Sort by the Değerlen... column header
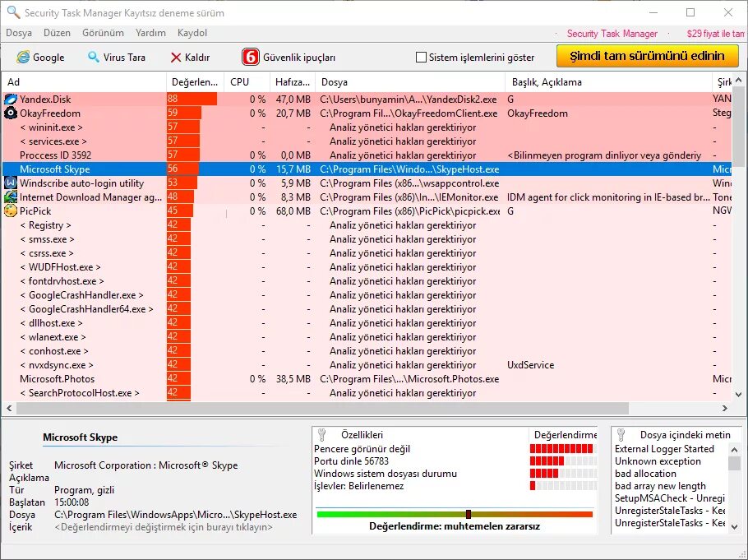 [x=195, y=82]
